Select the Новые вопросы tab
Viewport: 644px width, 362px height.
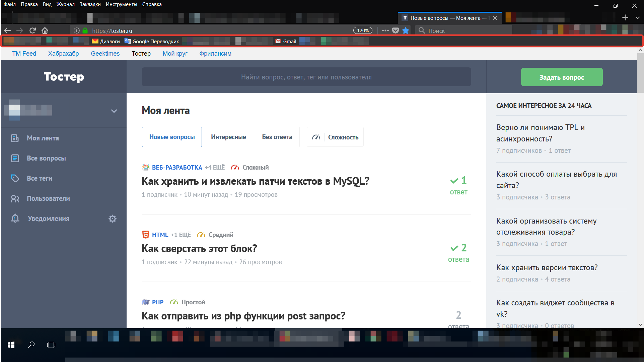pos(172,137)
